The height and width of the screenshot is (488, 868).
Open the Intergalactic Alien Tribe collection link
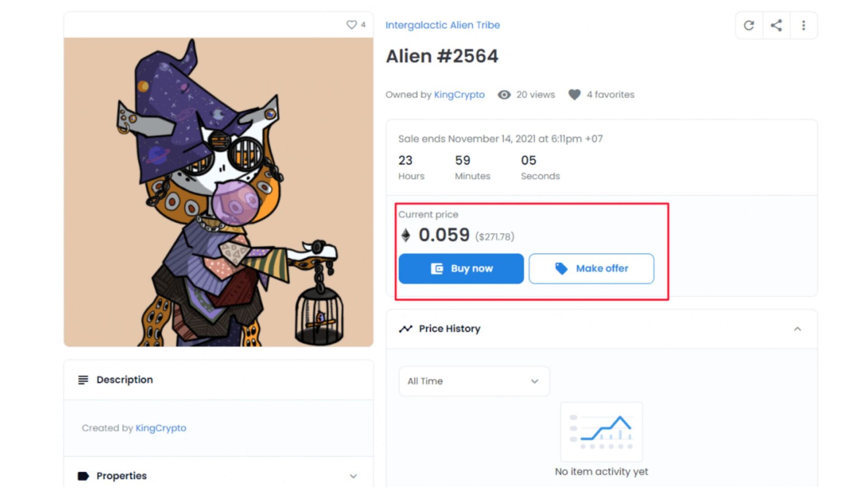point(442,25)
